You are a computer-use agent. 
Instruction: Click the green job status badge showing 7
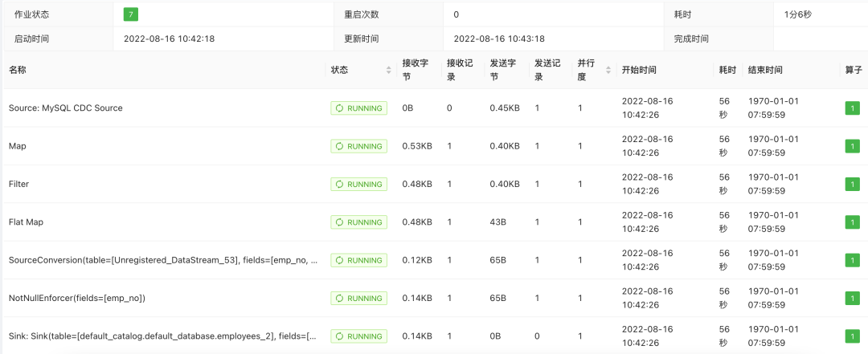130,14
